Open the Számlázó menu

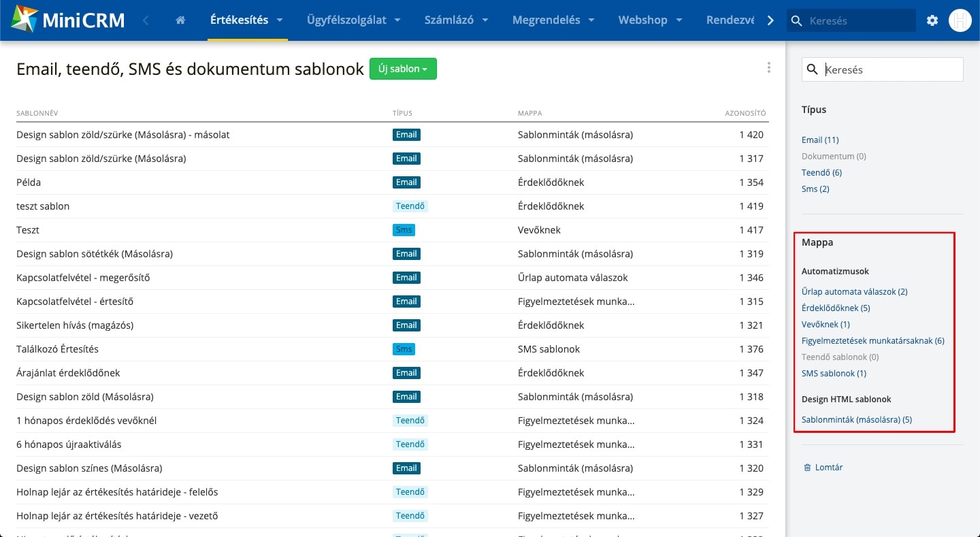pyautogui.click(x=448, y=20)
